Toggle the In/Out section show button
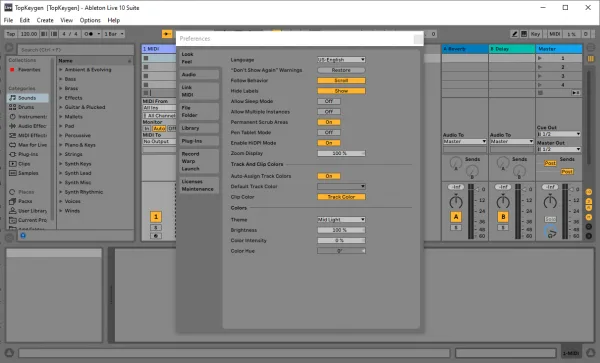The height and width of the screenshot is (363, 600). (589, 192)
